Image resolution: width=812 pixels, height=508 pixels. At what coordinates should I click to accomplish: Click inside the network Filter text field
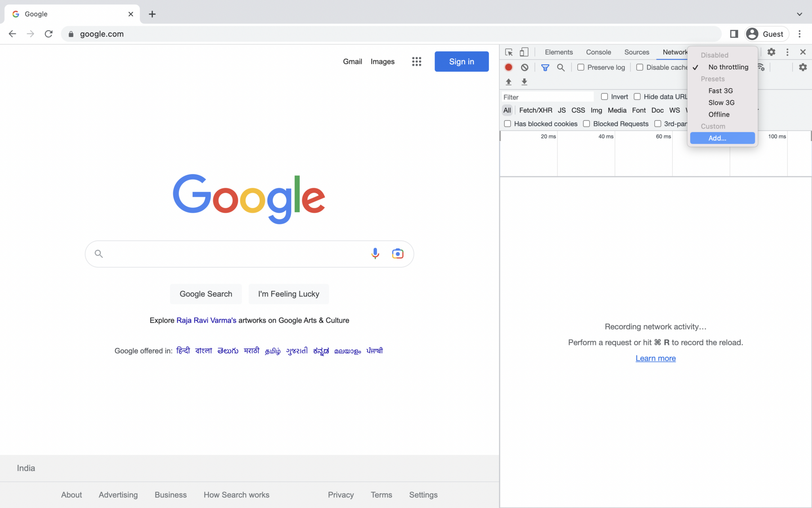[x=548, y=97]
